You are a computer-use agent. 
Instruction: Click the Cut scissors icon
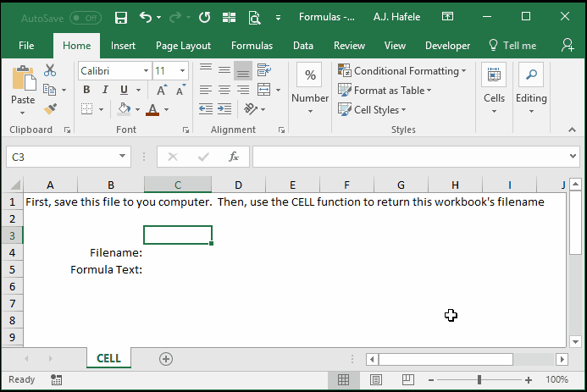click(x=49, y=70)
